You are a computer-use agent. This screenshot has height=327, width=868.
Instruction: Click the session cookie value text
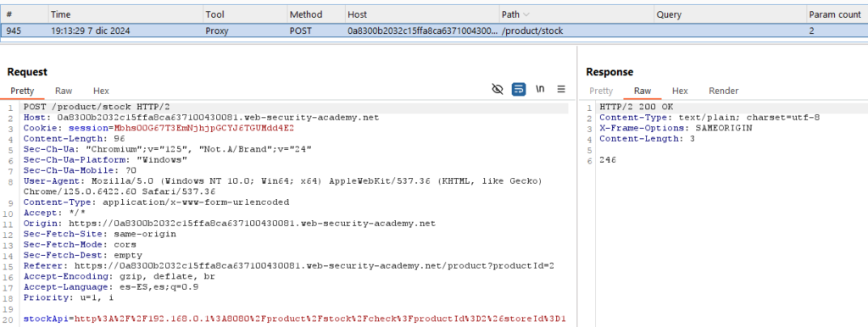point(203,129)
